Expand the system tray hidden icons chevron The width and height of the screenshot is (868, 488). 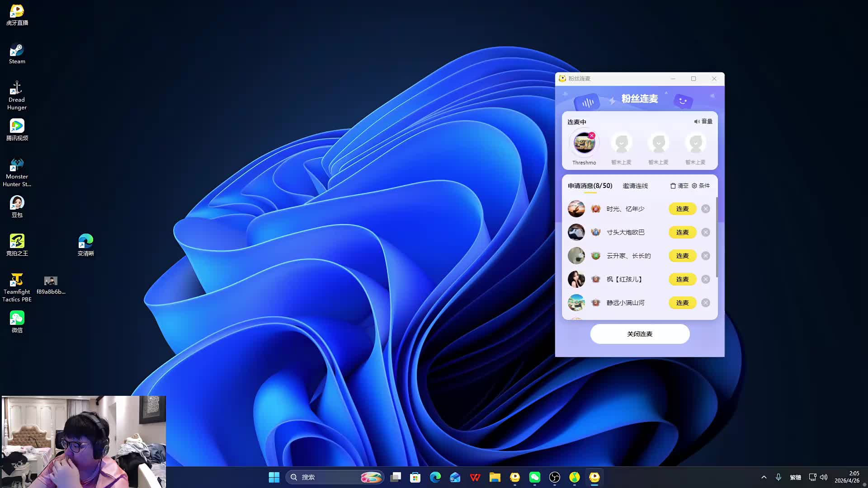pos(764,477)
